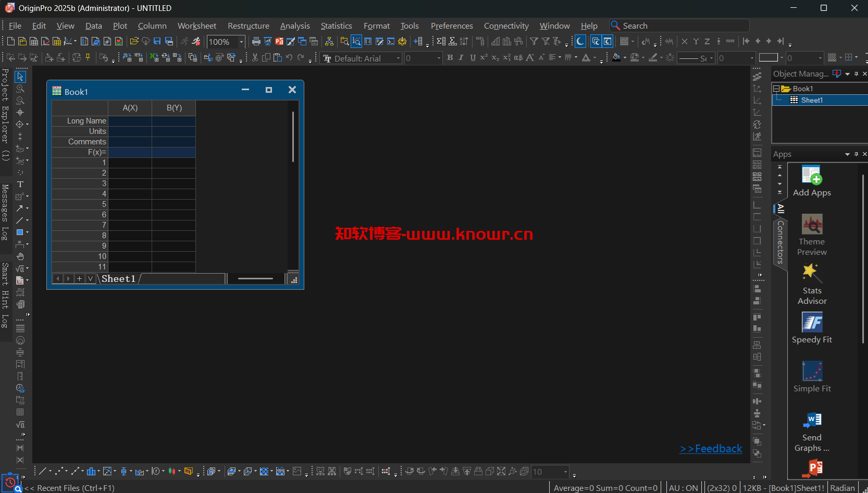The height and width of the screenshot is (493, 868).
Task: Click the AU : ON status indicator
Action: click(x=683, y=488)
